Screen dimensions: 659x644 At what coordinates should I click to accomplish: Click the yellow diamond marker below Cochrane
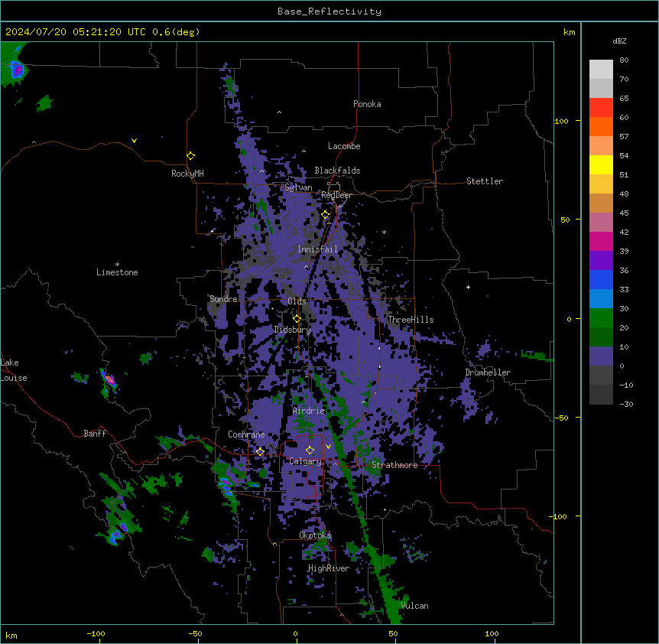(260, 452)
